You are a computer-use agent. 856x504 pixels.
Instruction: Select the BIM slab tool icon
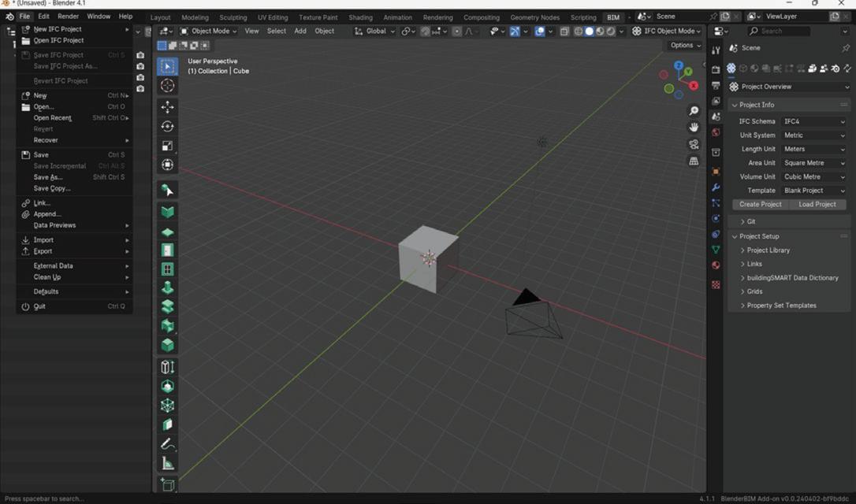[168, 232]
